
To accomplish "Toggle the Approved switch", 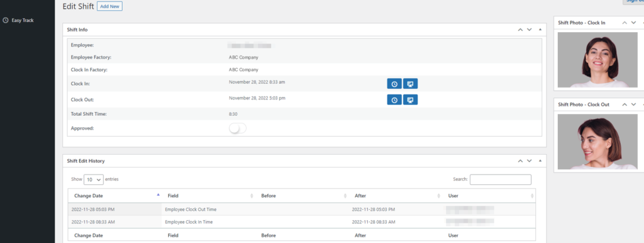I will tap(238, 128).
